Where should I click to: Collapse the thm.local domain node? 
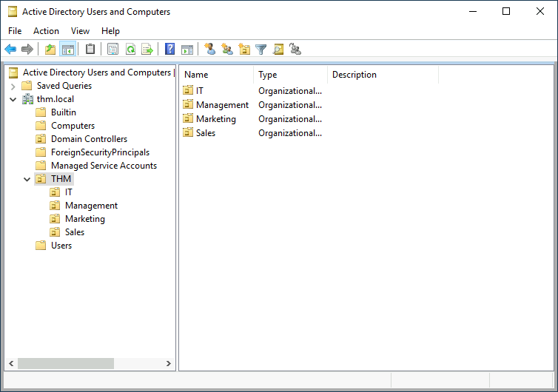[x=13, y=99]
